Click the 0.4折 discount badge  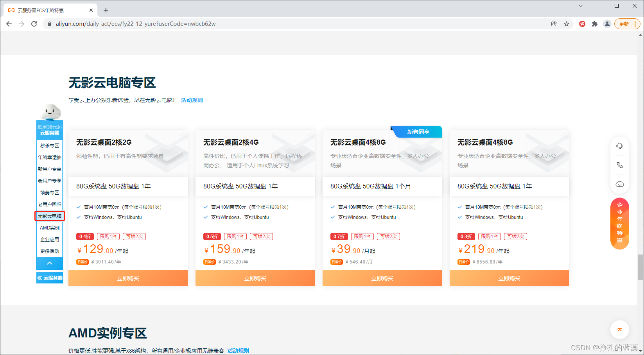[x=85, y=237]
